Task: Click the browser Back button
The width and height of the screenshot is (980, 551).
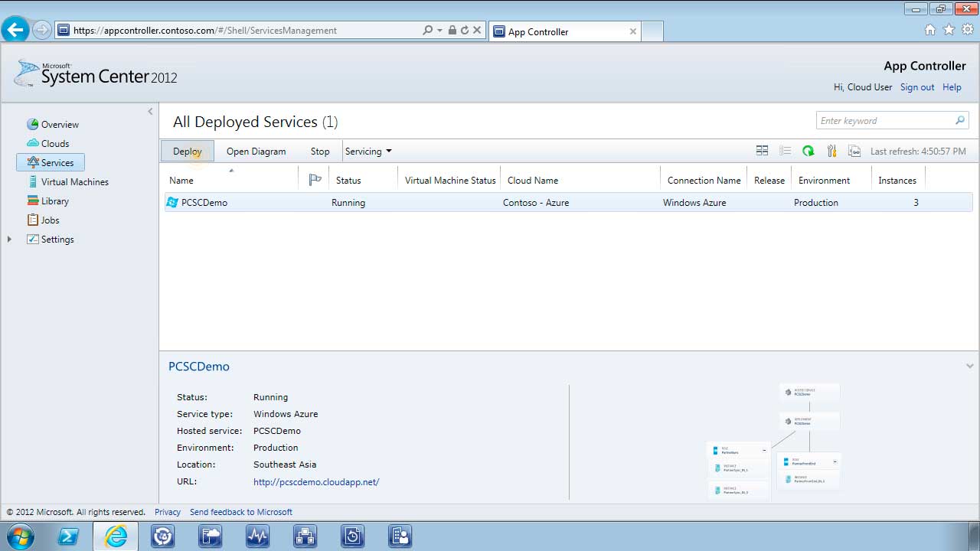Action: (15, 30)
